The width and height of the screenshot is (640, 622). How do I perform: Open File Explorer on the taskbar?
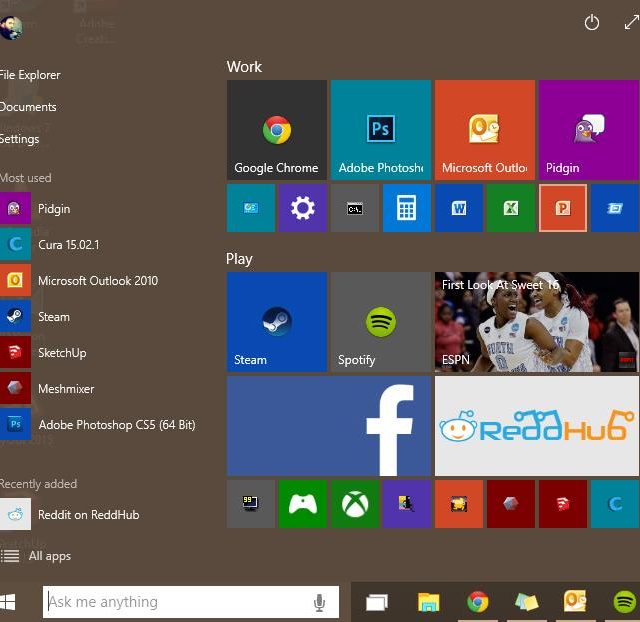(x=428, y=602)
